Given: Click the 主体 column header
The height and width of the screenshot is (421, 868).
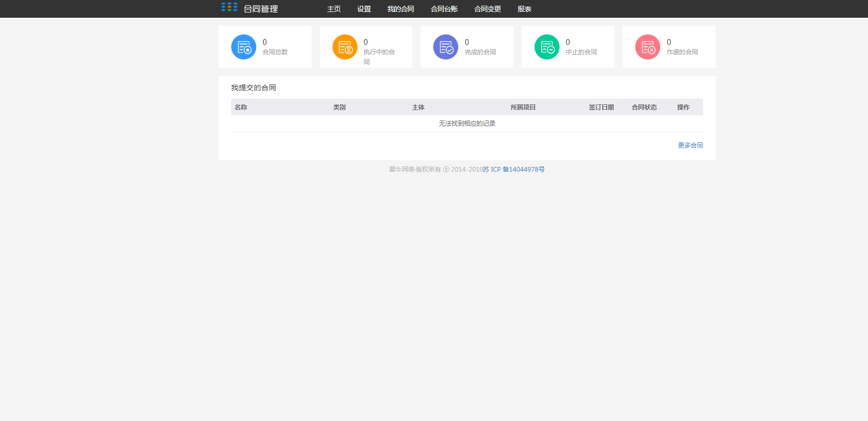Looking at the screenshot, I should [x=418, y=107].
